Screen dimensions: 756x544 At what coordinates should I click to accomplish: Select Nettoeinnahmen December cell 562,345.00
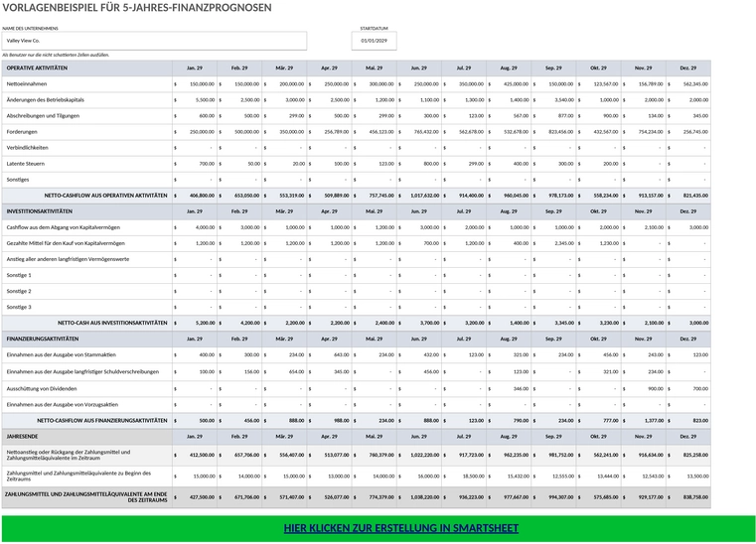click(x=688, y=83)
